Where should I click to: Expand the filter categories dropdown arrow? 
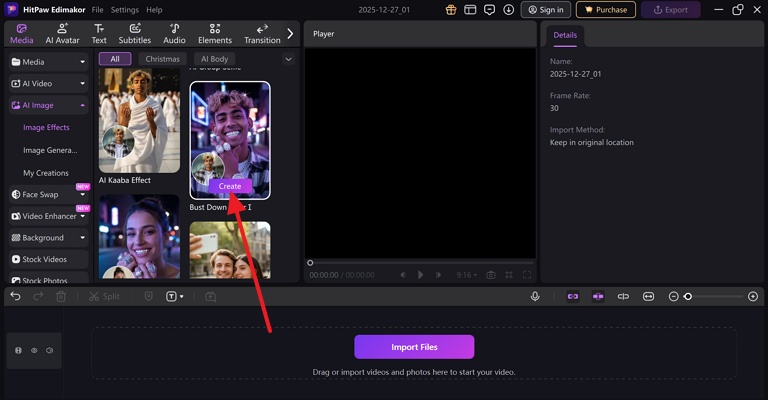288,59
